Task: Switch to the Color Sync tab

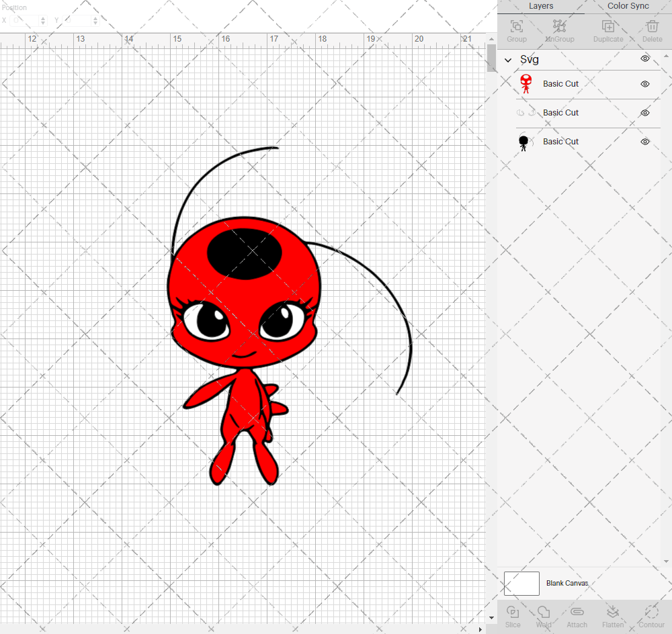Action: [628, 6]
